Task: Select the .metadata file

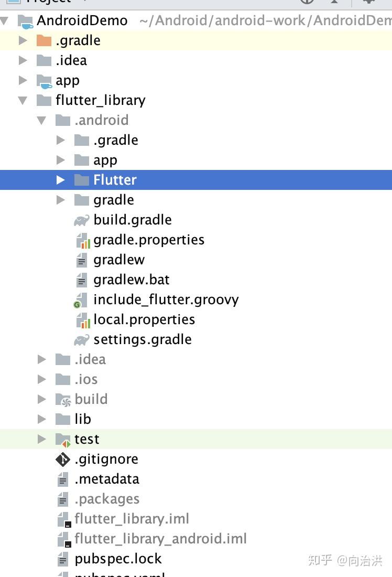Action: click(x=106, y=479)
